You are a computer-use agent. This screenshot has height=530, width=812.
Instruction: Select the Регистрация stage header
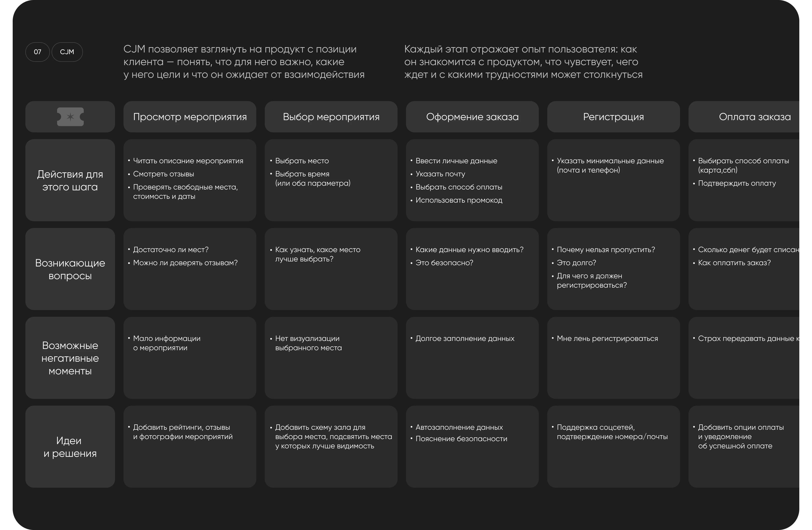coord(613,117)
